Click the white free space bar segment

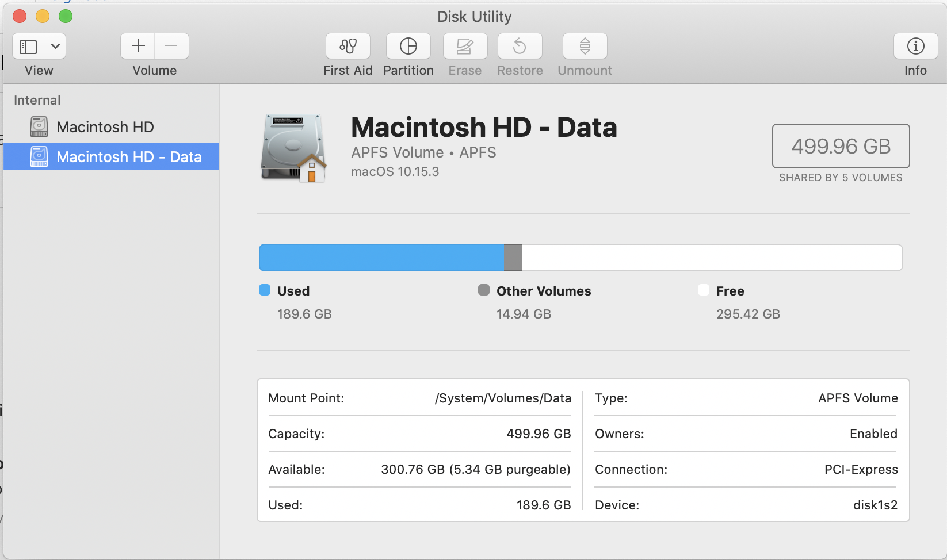[712, 258]
